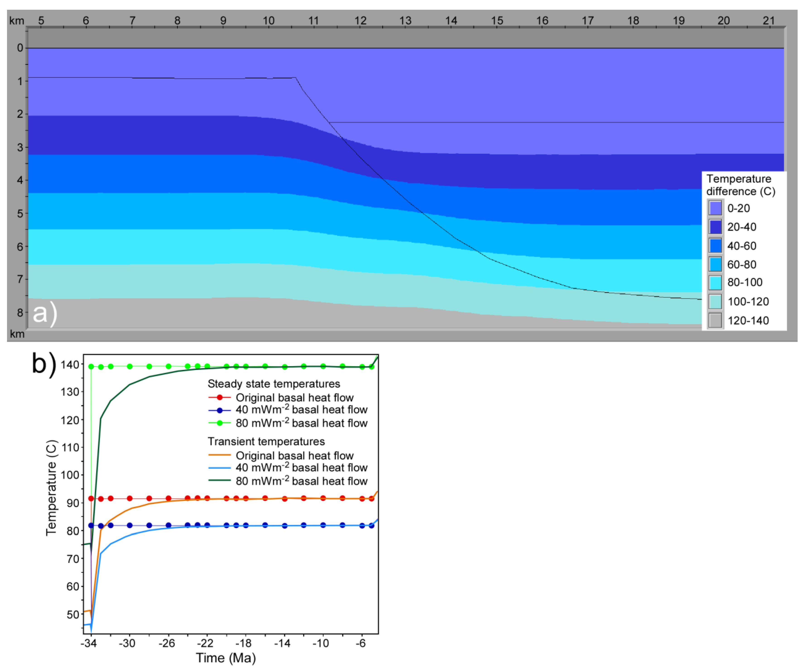Click the orange transient Original basal heat flow line
Screen dimensions: 806x672
click(220, 455)
